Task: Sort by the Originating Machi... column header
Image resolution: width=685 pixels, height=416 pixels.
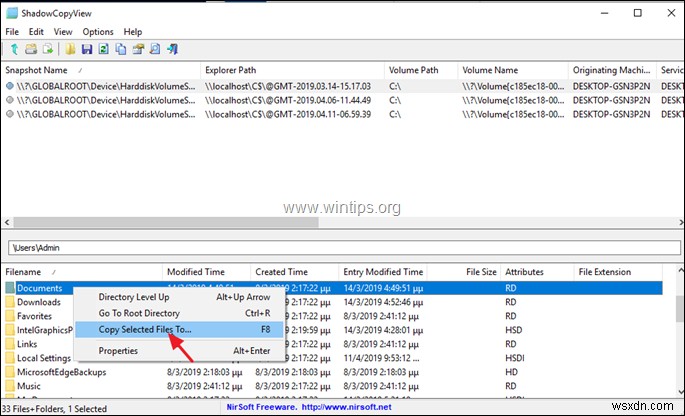Action: pyautogui.click(x=612, y=70)
